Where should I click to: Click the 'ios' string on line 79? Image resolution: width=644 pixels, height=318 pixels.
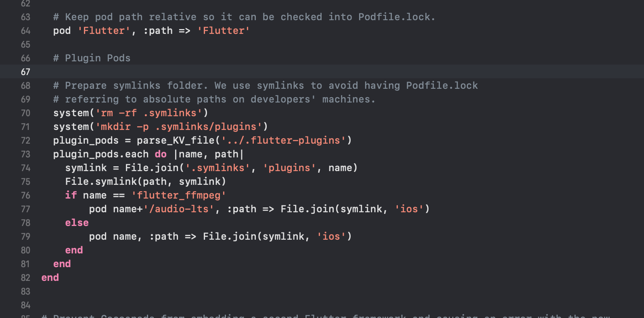point(331,236)
